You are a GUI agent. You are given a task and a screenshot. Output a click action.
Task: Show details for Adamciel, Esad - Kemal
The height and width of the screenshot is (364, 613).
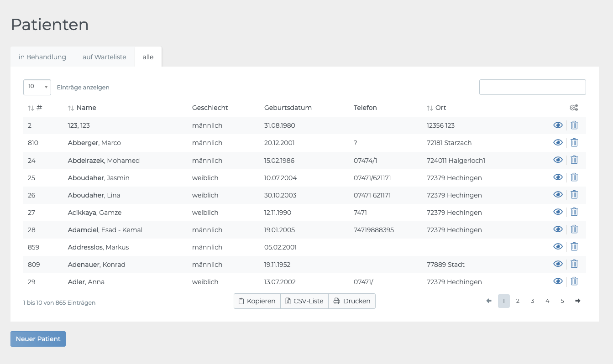pos(557,229)
